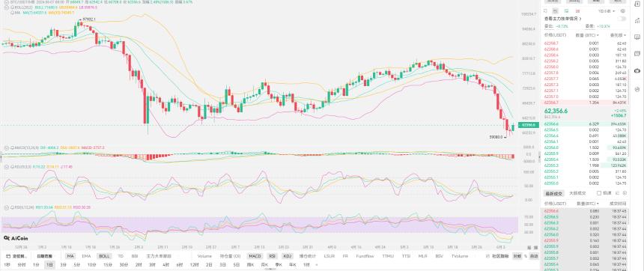Toggle visibility of the MA indicator legend
Viewport: 644px width, 271px height.
[x=12, y=12]
